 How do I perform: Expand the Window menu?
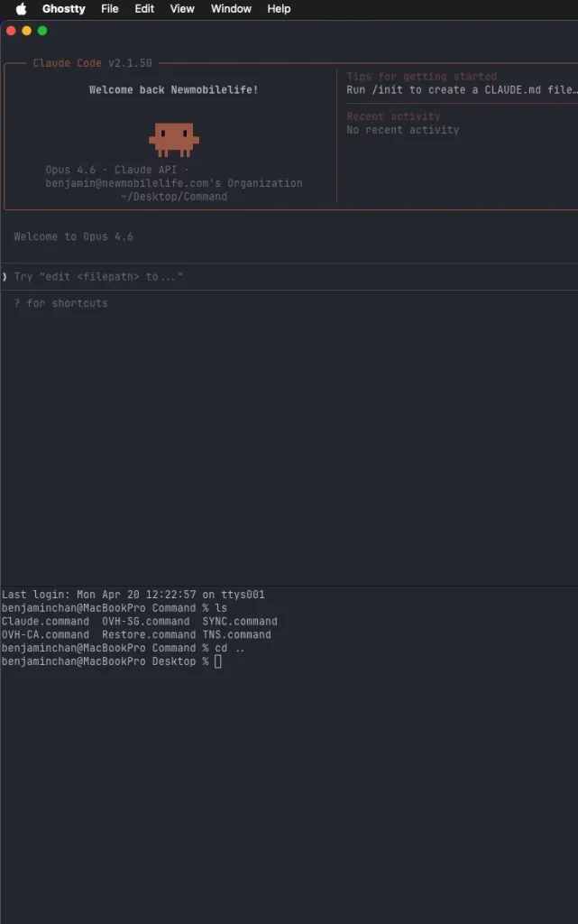pyautogui.click(x=231, y=9)
